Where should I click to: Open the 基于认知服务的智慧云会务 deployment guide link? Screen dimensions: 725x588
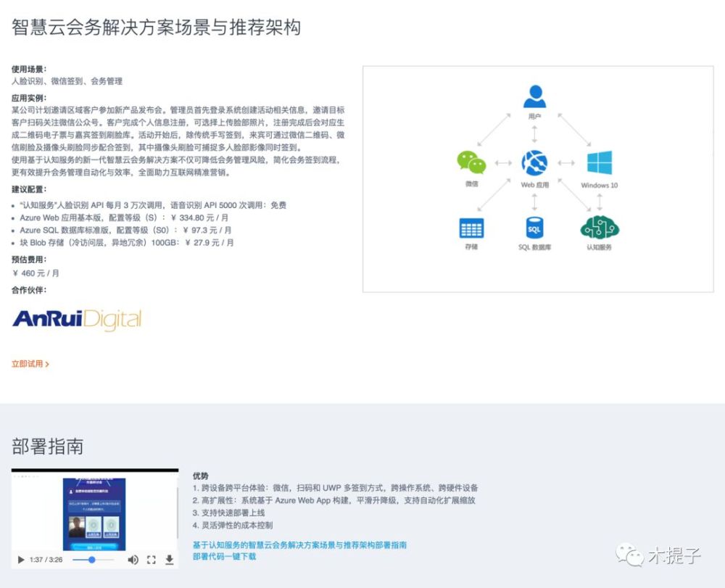coord(299,545)
